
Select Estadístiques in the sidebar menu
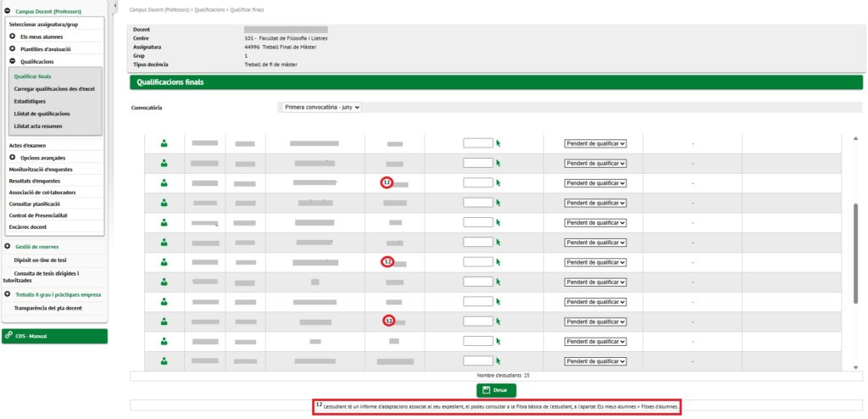point(30,101)
